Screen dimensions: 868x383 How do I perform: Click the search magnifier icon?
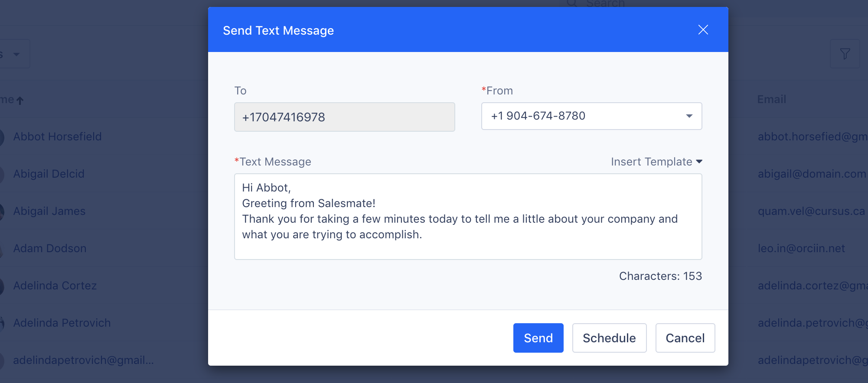(x=572, y=3)
